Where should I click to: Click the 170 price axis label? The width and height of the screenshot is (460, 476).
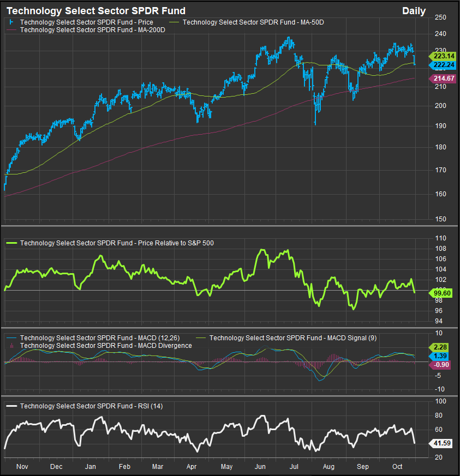(440, 170)
